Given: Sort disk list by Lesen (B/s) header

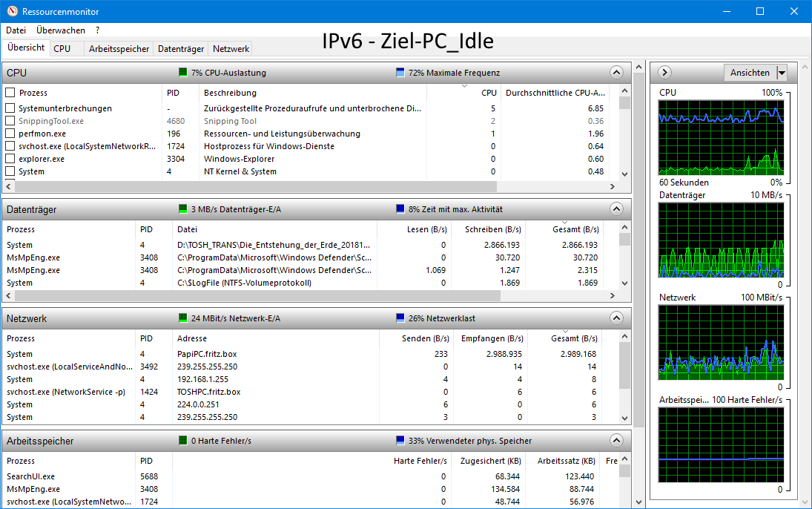Looking at the screenshot, I should 413,229.
